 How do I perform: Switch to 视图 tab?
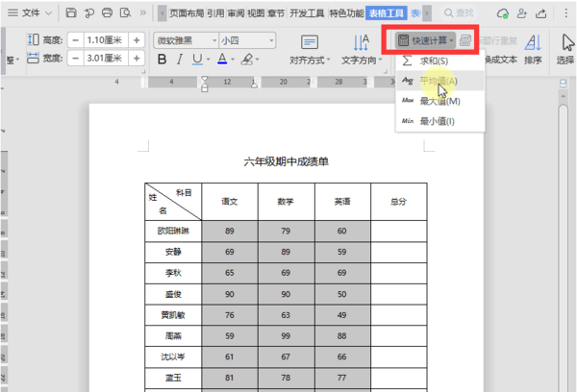[x=256, y=13]
